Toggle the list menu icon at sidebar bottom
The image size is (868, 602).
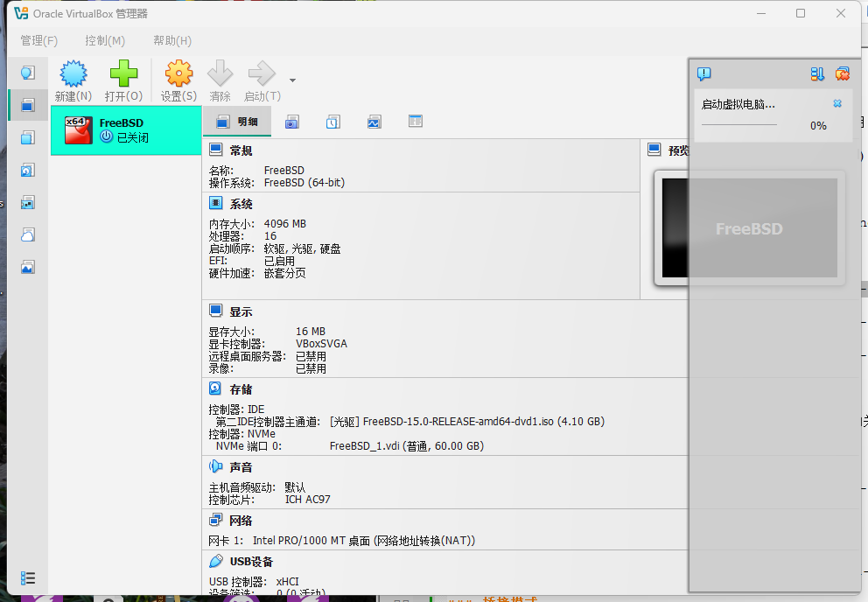coord(28,578)
